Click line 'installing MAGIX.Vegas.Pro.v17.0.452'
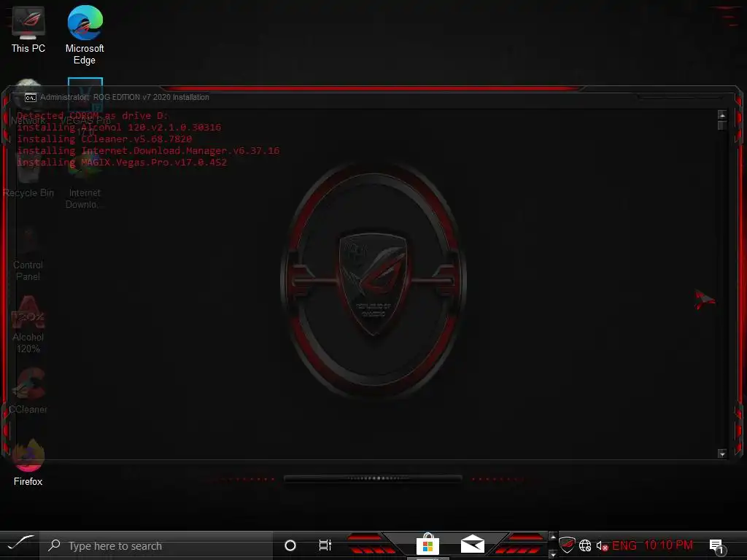Viewport: 747px width, 560px height. click(x=122, y=163)
